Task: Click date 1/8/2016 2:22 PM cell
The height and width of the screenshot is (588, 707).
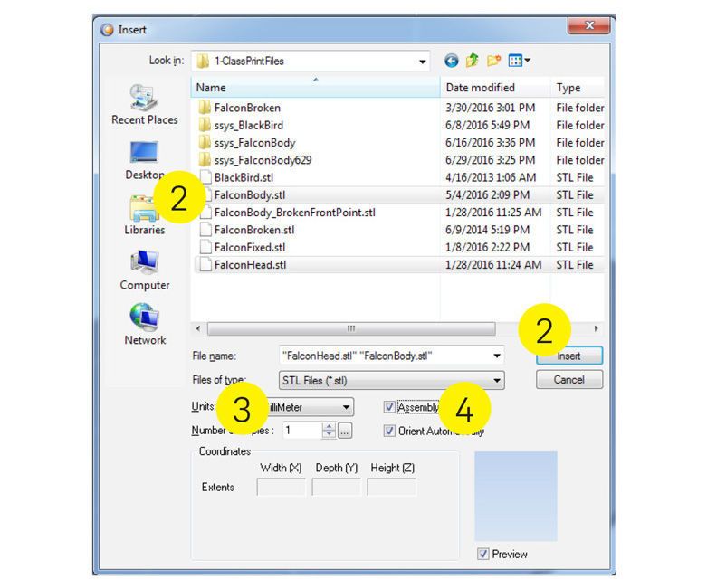Action: pos(487,247)
